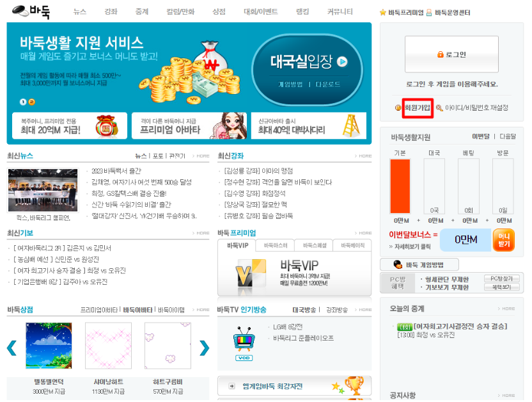The height and width of the screenshot is (402, 532).
Task: Open 하트구름비 avatar thumbnail
Action: tap(168, 346)
